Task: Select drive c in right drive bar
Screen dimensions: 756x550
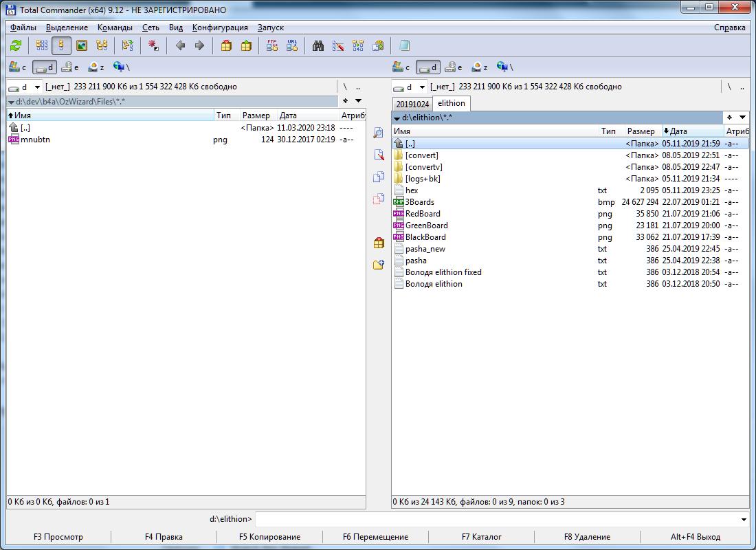Action: (x=401, y=67)
